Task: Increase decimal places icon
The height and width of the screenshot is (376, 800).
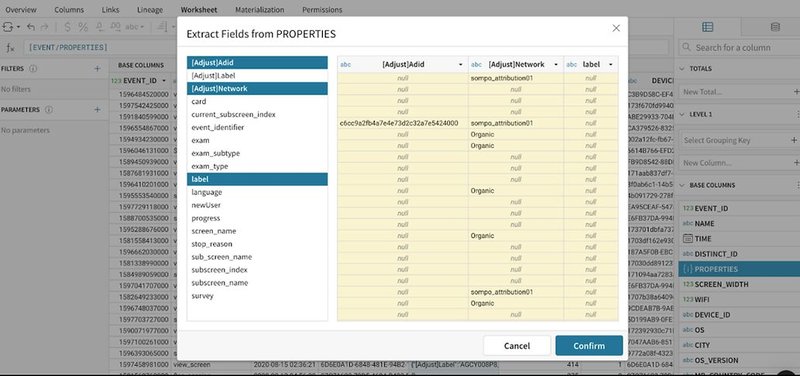Action: [115, 27]
